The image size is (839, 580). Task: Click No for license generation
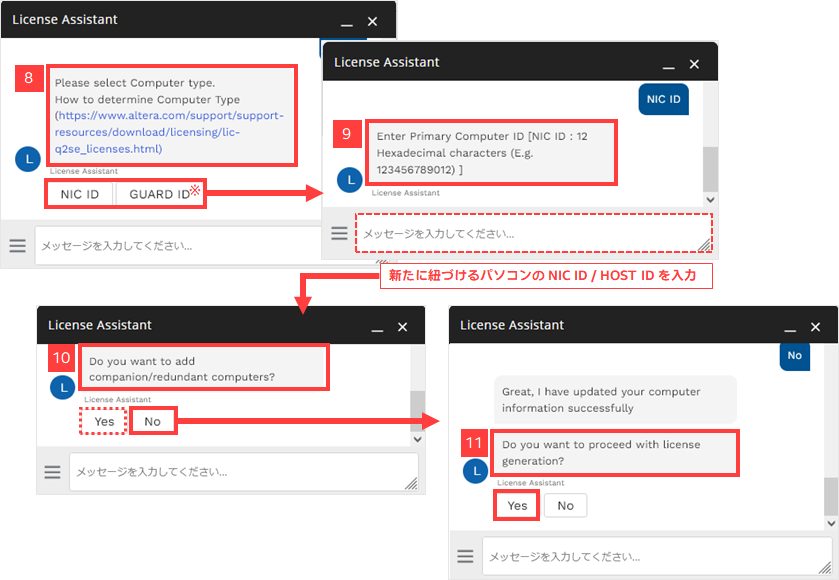pos(565,506)
